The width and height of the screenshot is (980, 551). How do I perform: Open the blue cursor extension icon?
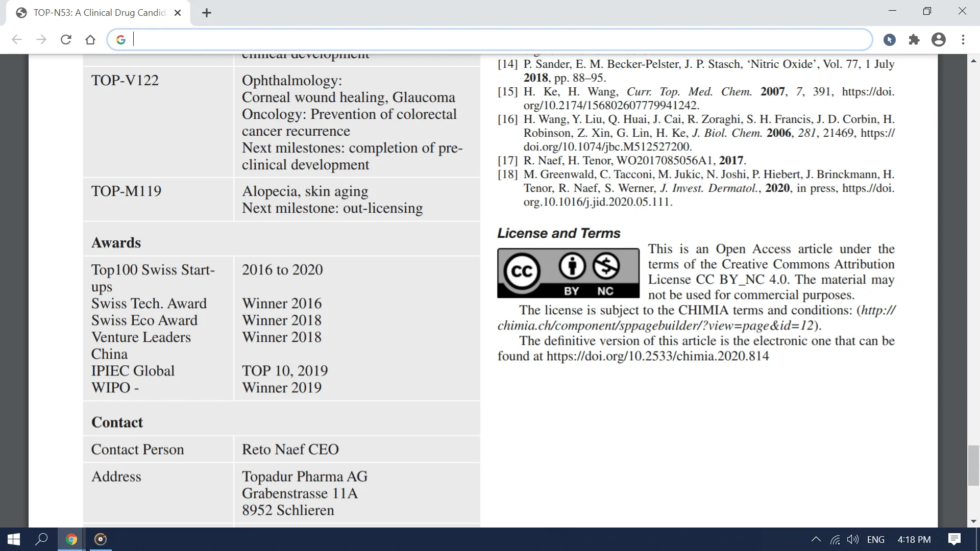(890, 40)
